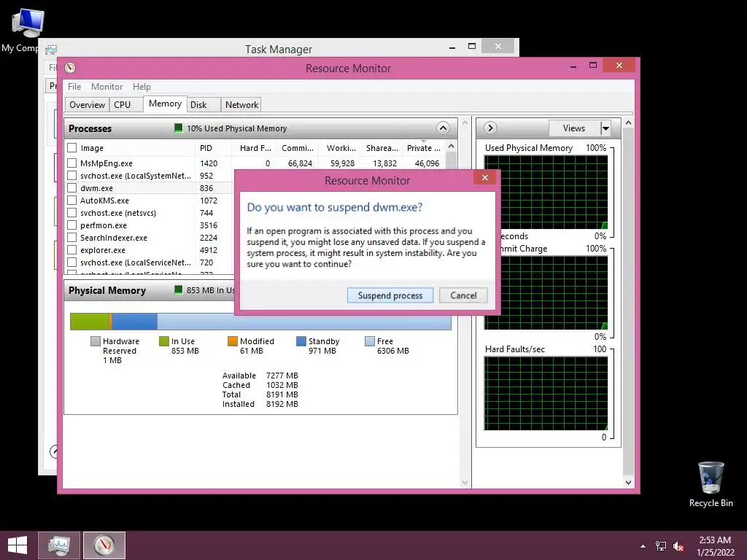Click the Hardware Reserved legend swatch
Image resolution: width=747 pixels, height=560 pixels.
point(96,341)
